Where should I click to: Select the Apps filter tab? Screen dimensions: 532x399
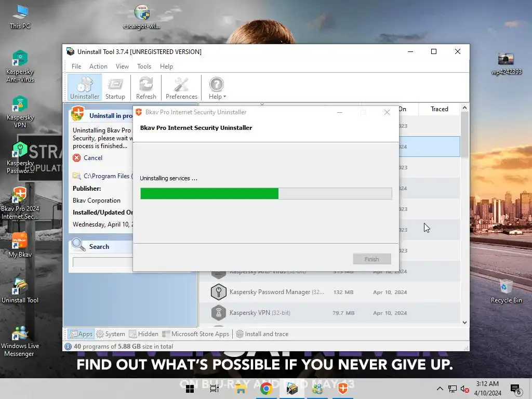(81, 334)
